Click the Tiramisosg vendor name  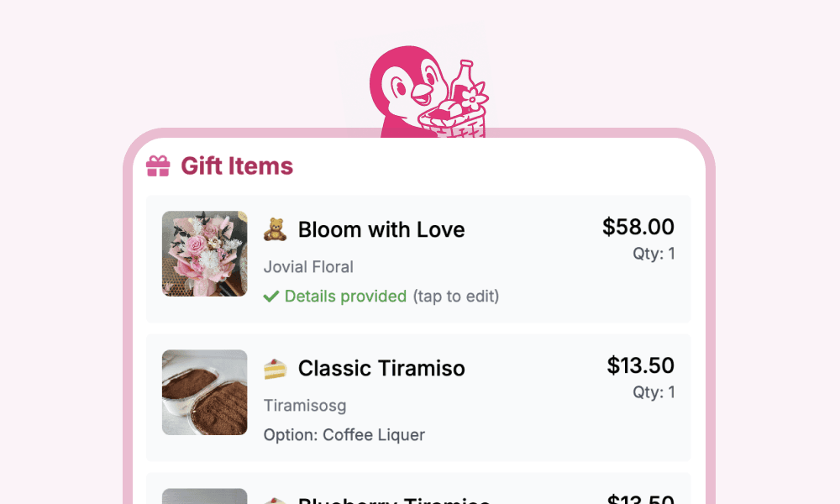[305, 406]
